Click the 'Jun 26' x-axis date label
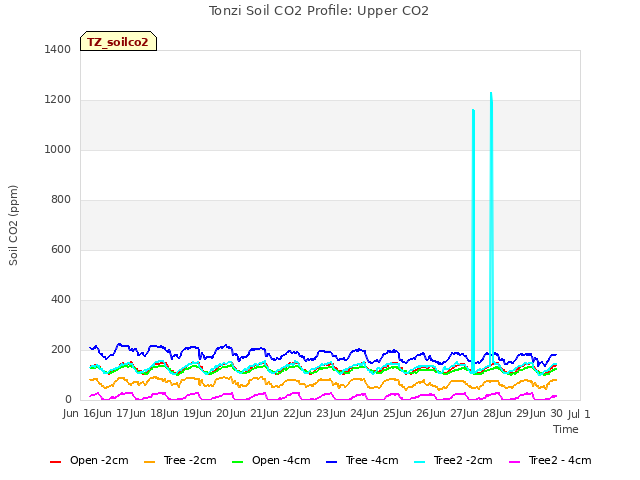Image resolution: width=640 pixels, height=480 pixels. (x=414, y=414)
